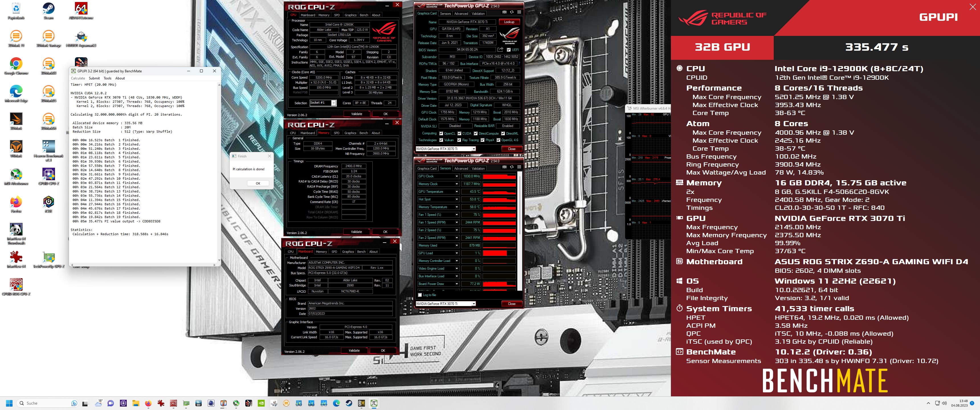Toggle the DirectML checkbox
Viewport: 980px width, 410px height.
[x=503, y=134]
